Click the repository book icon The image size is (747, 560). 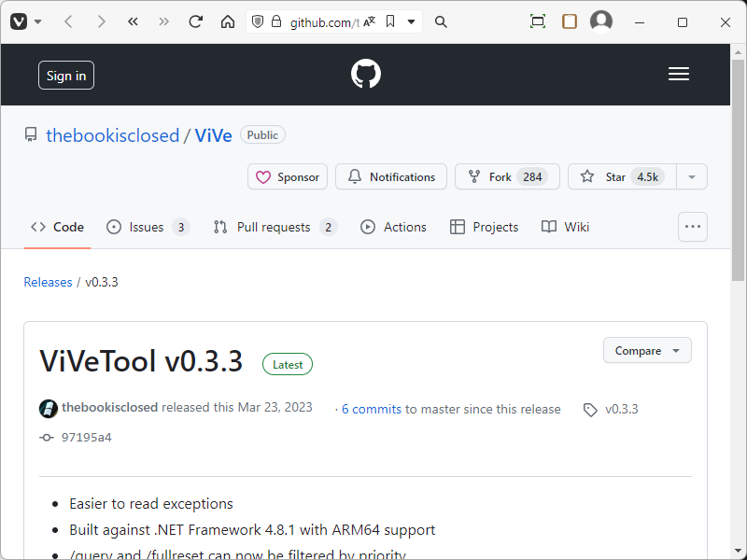coord(31,134)
